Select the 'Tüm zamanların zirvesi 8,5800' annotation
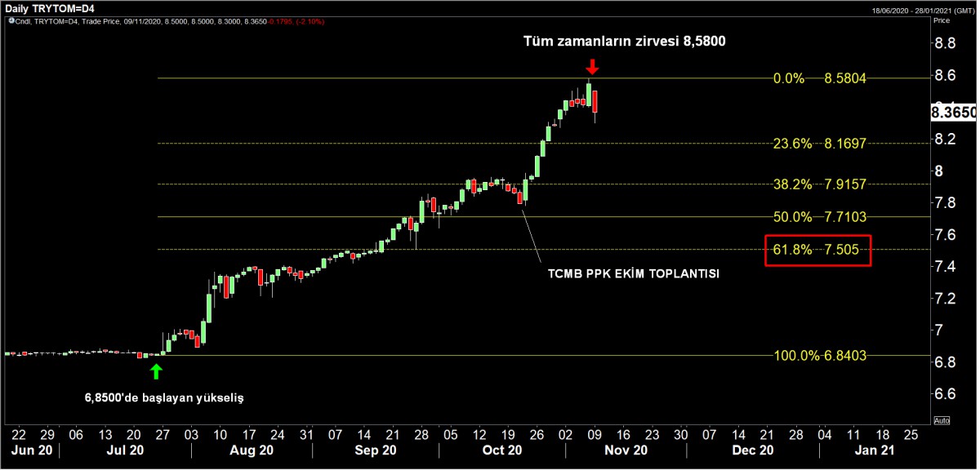Viewport: 980px width, 470px height. (624, 40)
